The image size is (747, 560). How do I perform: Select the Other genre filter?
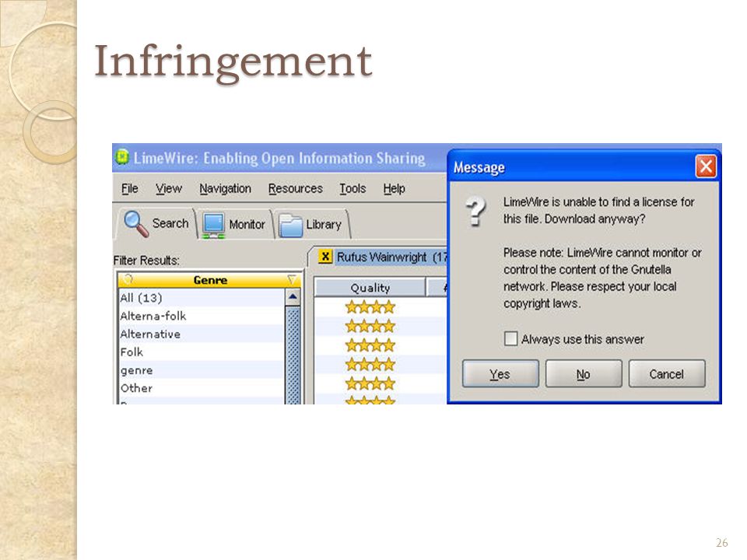click(201, 388)
